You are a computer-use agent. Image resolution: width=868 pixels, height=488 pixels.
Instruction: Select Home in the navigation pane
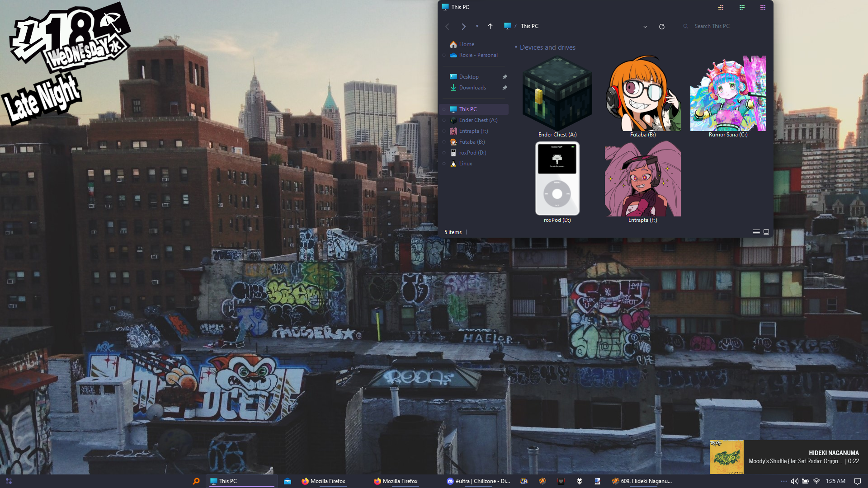(x=466, y=44)
